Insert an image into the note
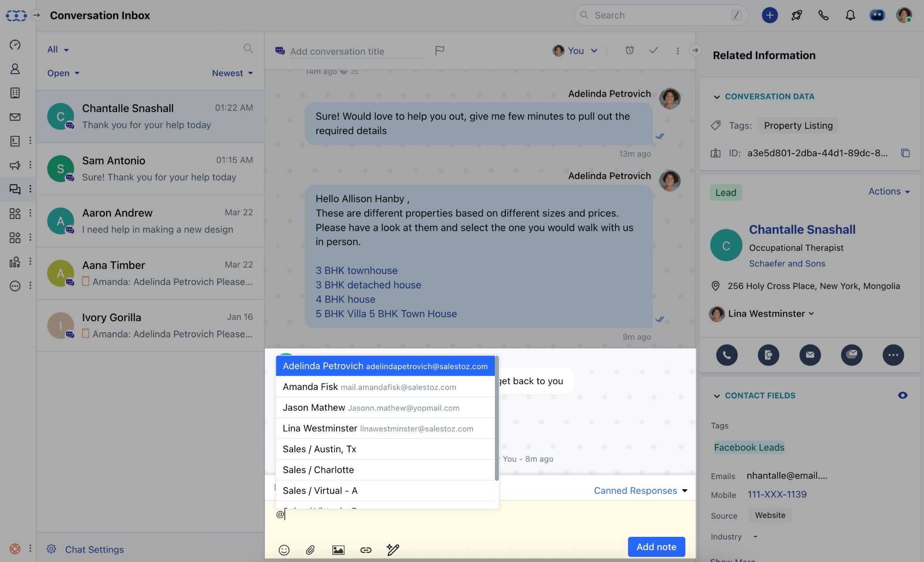924x562 pixels. 338,550
